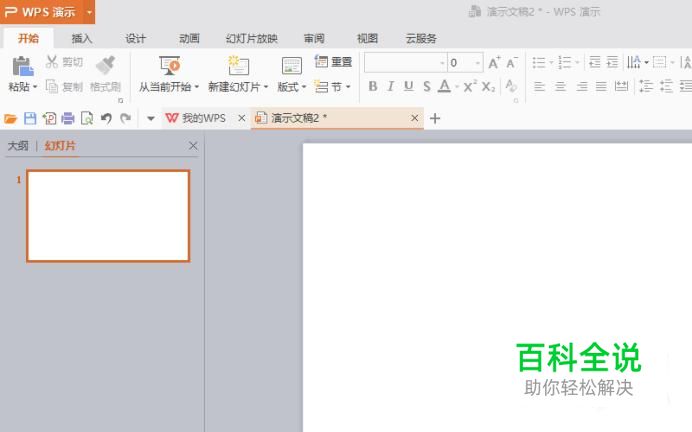
Task: Align text right
Action: tap(582, 86)
